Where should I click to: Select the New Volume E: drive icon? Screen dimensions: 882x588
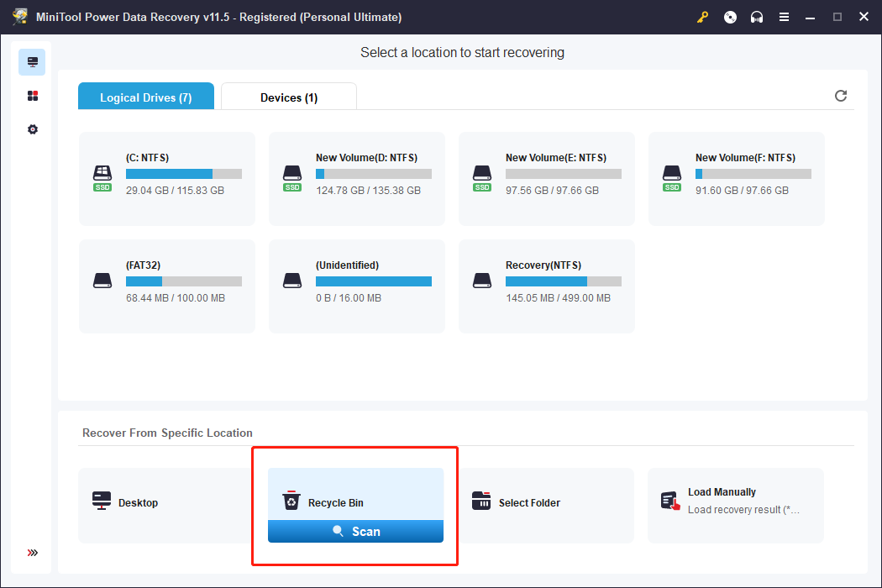point(482,178)
